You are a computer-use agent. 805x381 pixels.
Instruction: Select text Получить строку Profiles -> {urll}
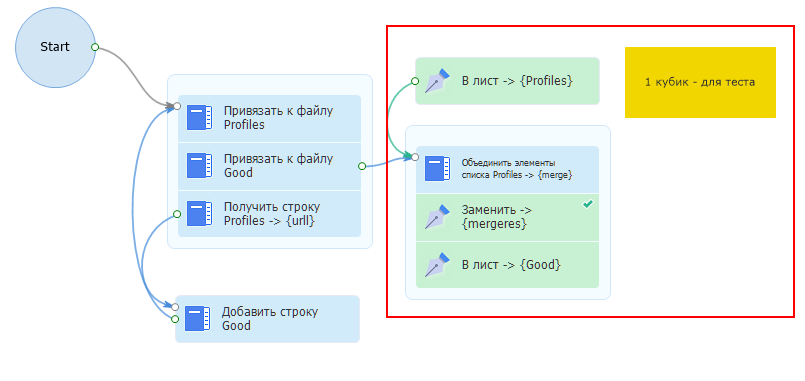point(272,214)
